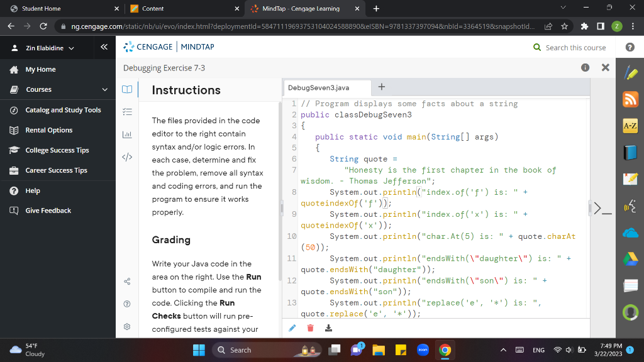This screenshot has width=644, height=362.
Task: Open the RSS feed app dock icon
Action: point(630,99)
